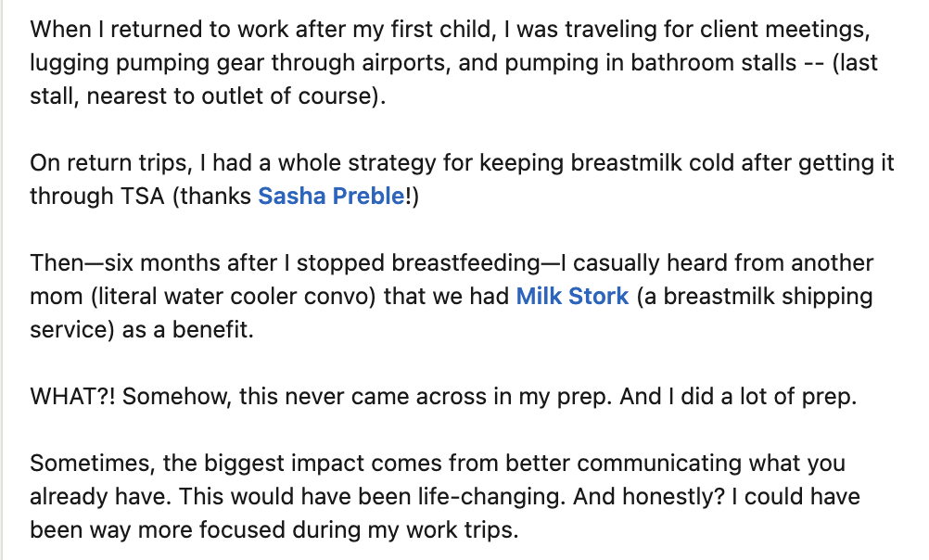The height and width of the screenshot is (560, 929).
Task: Open the Milk Stork company link
Action: (572, 297)
